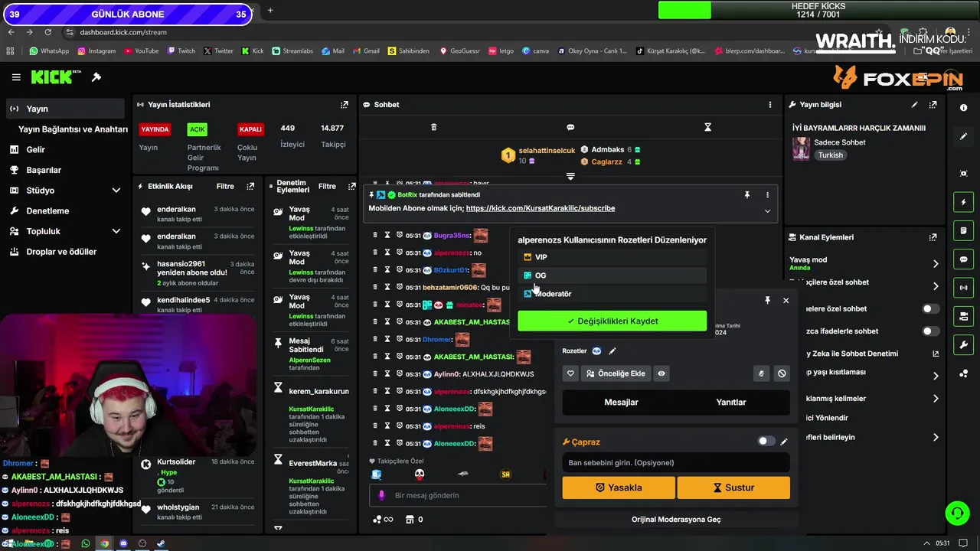Screen dimensions: 980x551
Task: Click the wrench icon in right sidebar
Action: 963,345
